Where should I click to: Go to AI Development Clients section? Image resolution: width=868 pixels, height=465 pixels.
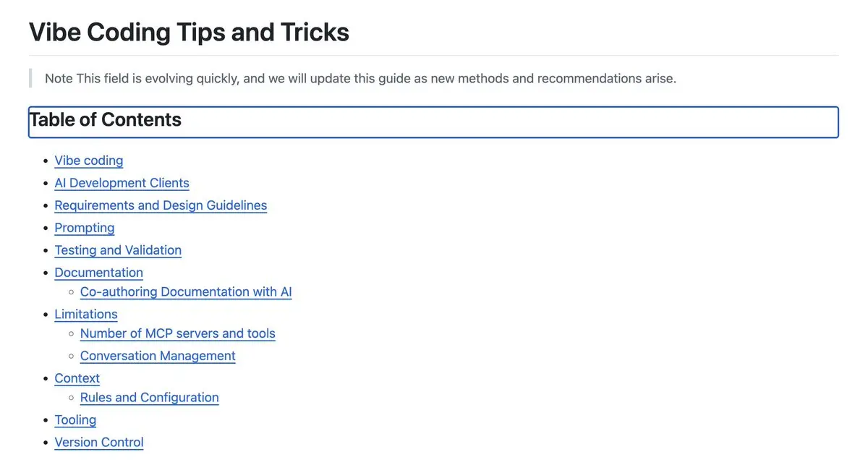[122, 183]
